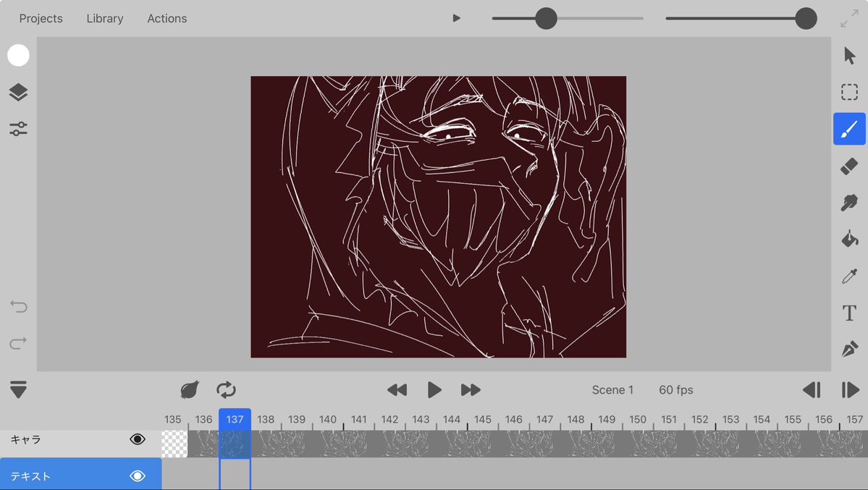Jump to frame 150 on timeline ruler
868x490 pixels.
coord(638,419)
